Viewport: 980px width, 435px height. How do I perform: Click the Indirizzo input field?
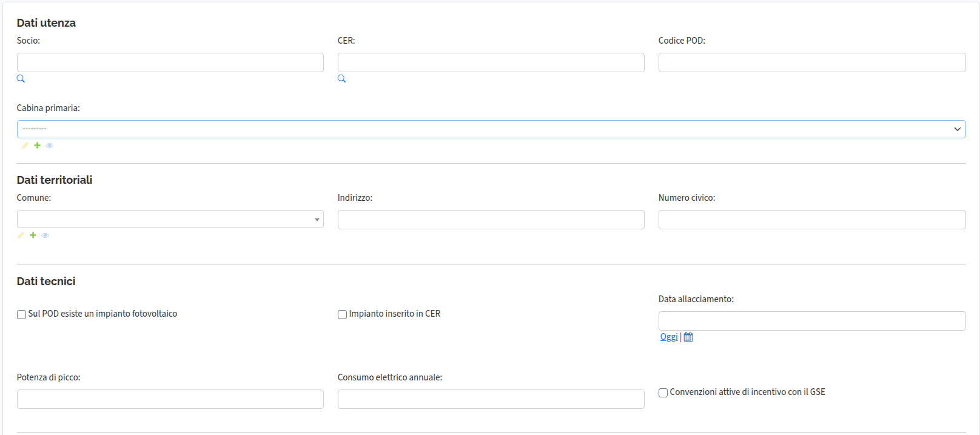pyautogui.click(x=491, y=220)
